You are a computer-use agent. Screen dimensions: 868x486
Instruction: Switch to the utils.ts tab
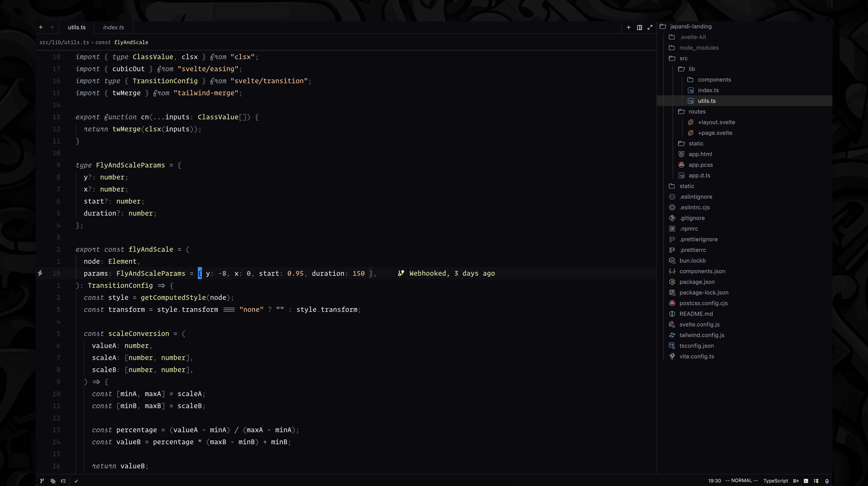click(77, 27)
